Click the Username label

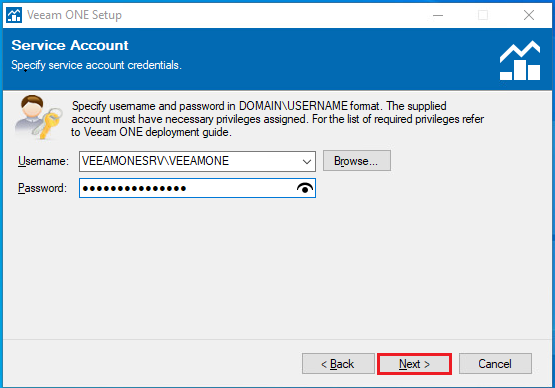43,161
